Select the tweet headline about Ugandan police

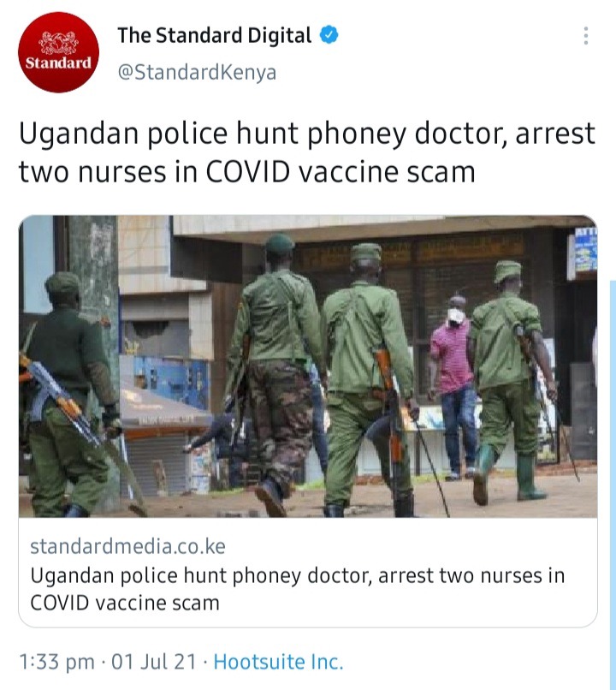(307, 152)
